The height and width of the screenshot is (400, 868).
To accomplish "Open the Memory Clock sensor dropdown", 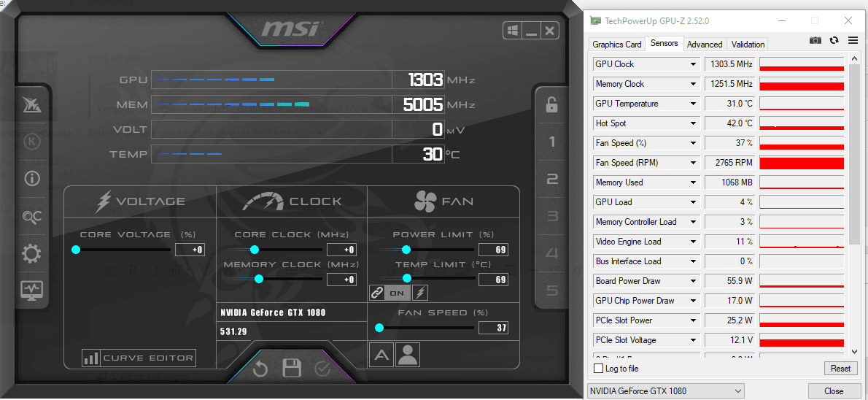I will (x=693, y=84).
